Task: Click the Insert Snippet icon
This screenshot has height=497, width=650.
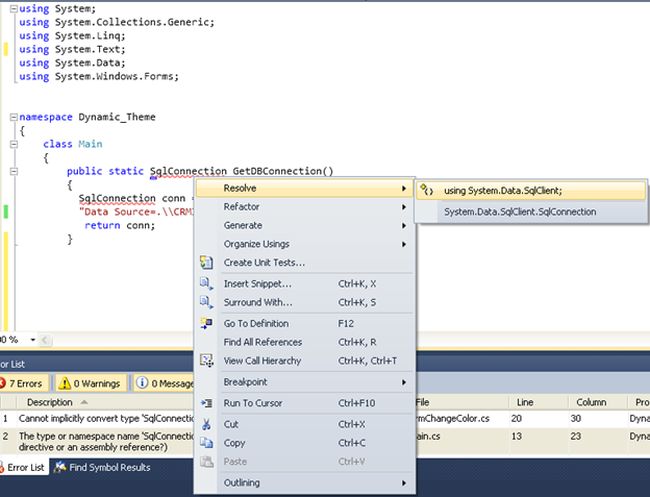Action: click(x=207, y=284)
